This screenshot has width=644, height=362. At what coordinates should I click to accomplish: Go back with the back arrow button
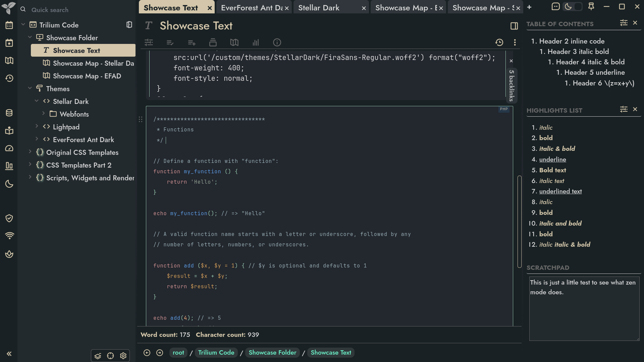[147, 353]
